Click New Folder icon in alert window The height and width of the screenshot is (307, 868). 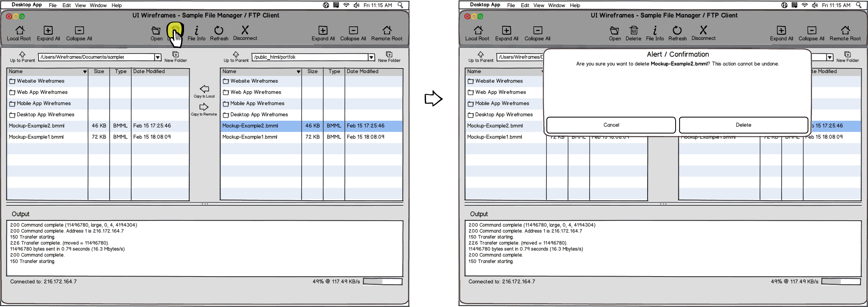[848, 54]
